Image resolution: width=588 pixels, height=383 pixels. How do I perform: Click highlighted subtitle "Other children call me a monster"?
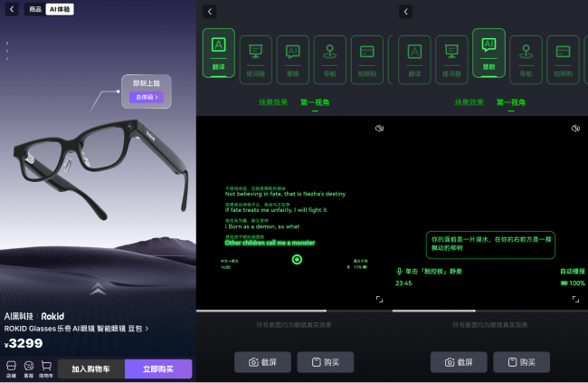tap(270, 243)
